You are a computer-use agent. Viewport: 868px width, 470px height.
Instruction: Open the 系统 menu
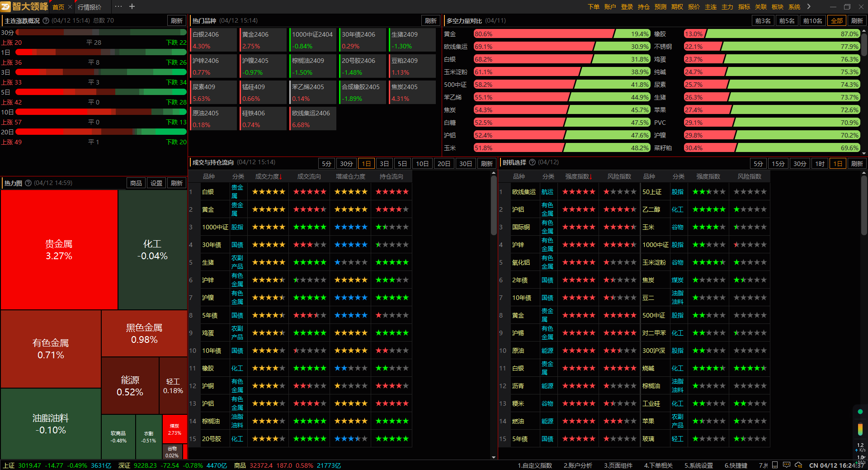794,7
